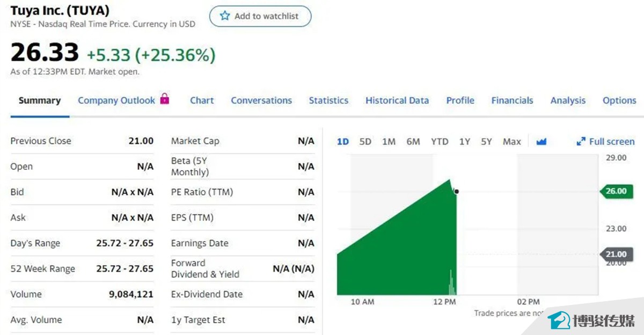Select the YTD chart range

tap(440, 142)
